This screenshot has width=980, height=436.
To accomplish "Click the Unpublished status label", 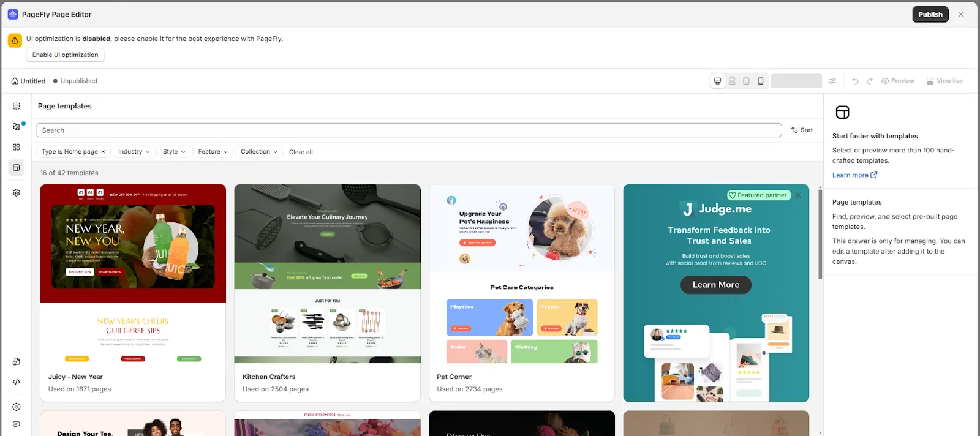I will click(x=78, y=81).
